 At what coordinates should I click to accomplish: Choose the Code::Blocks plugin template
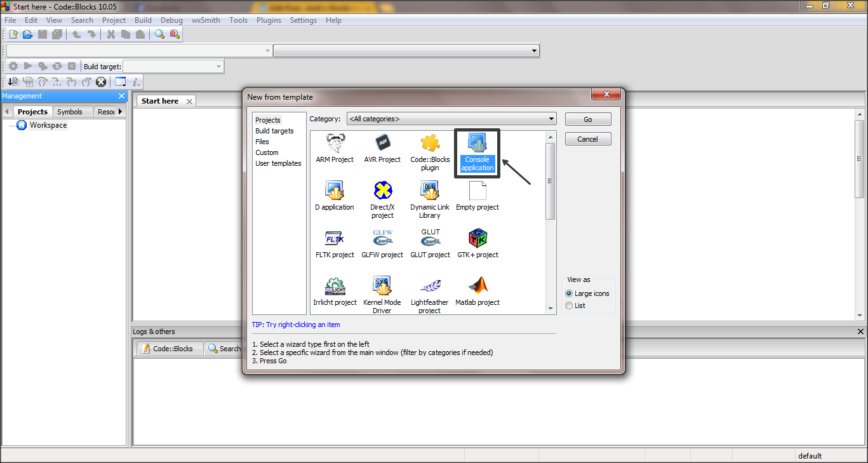(430, 152)
